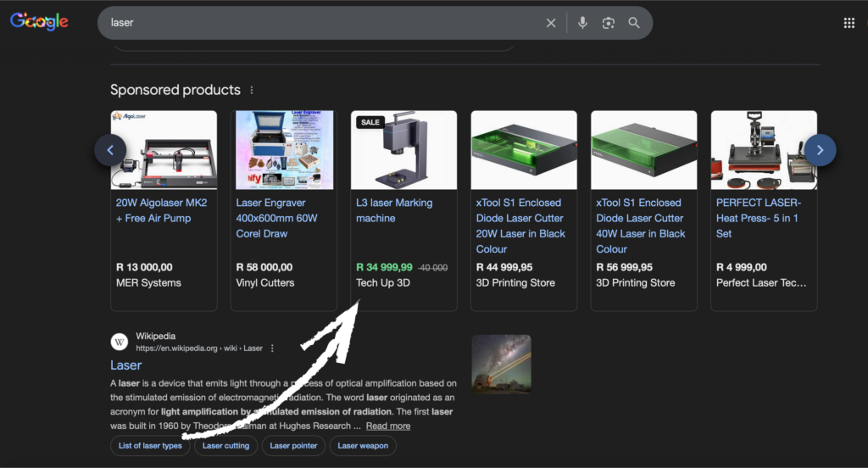This screenshot has height=468, width=868.
Task: Click the Vinyl Cutters seller name
Action: click(265, 283)
